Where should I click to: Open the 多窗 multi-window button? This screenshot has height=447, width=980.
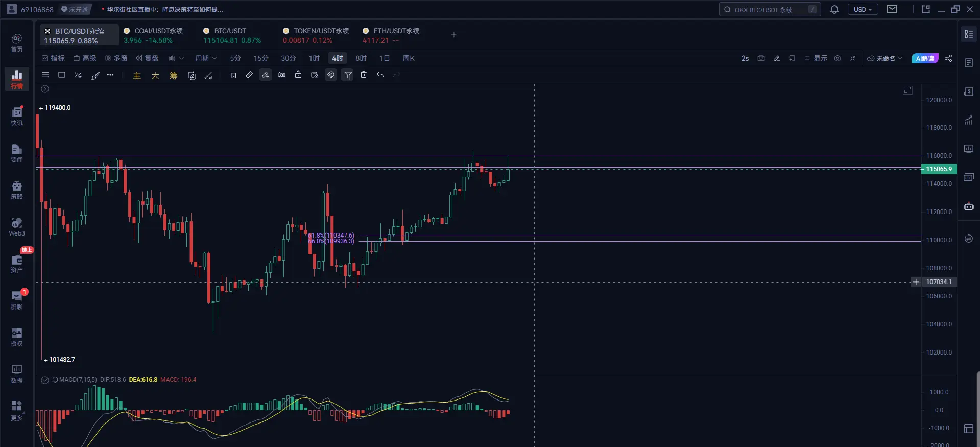click(116, 58)
